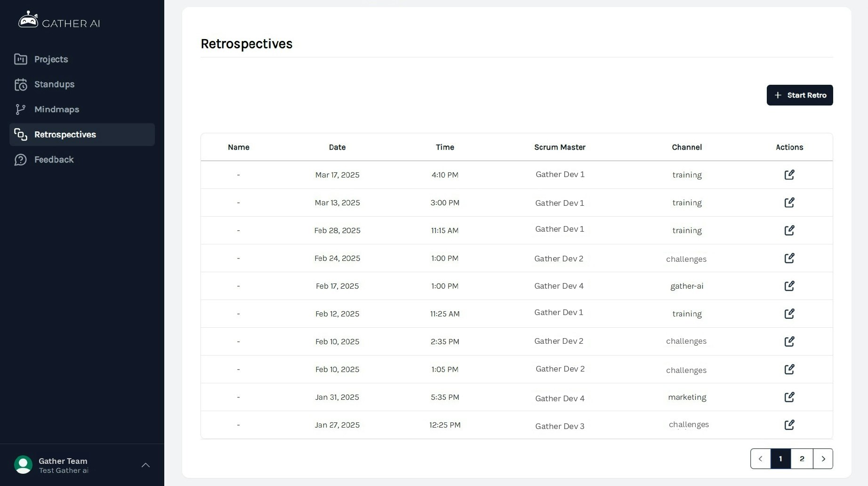The height and width of the screenshot is (486, 868).
Task: Open the Standups calendar icon
Action: click(x=20, y=84)
